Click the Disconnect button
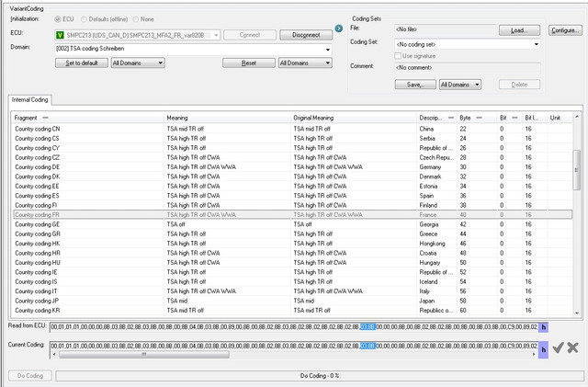Viewport: 588px width, 387px height. [x=306, y=35]
